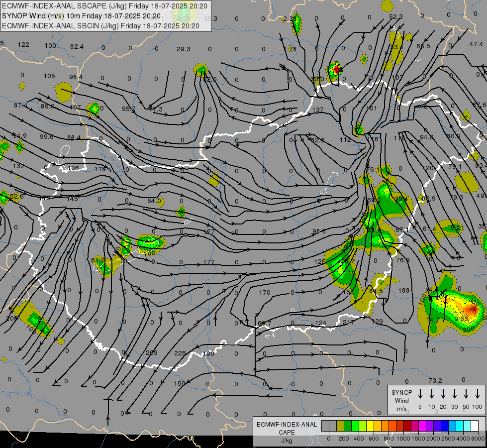Viewport: 487px width, 448px height.
Task: Click the map value 145
Action: point(72,199)
